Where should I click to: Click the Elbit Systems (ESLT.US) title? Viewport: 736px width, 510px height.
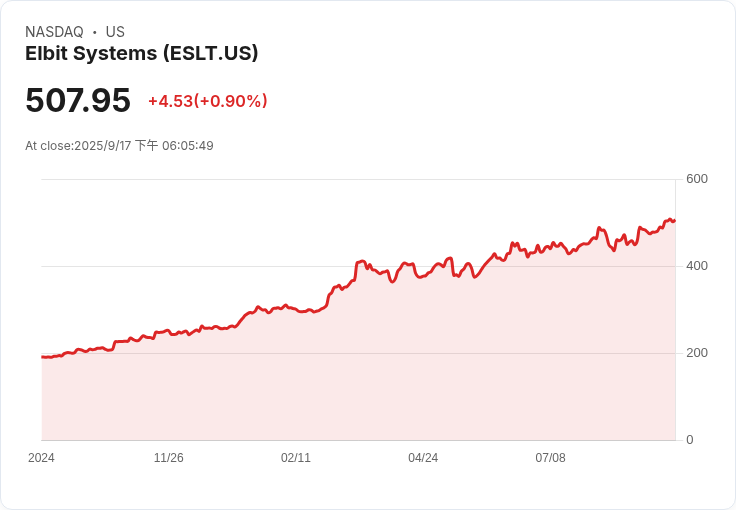coord(141,53)
